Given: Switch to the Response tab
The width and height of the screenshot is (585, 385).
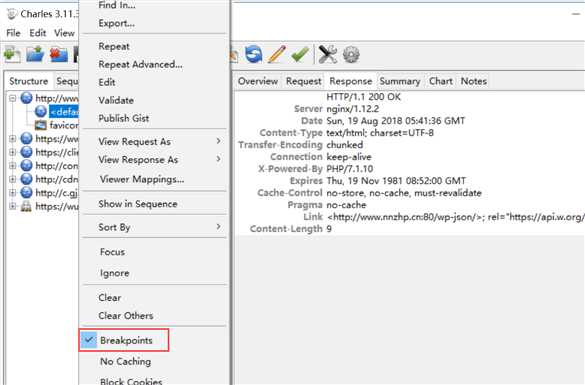Looking at the screenshot, I should tap(351, 81).
